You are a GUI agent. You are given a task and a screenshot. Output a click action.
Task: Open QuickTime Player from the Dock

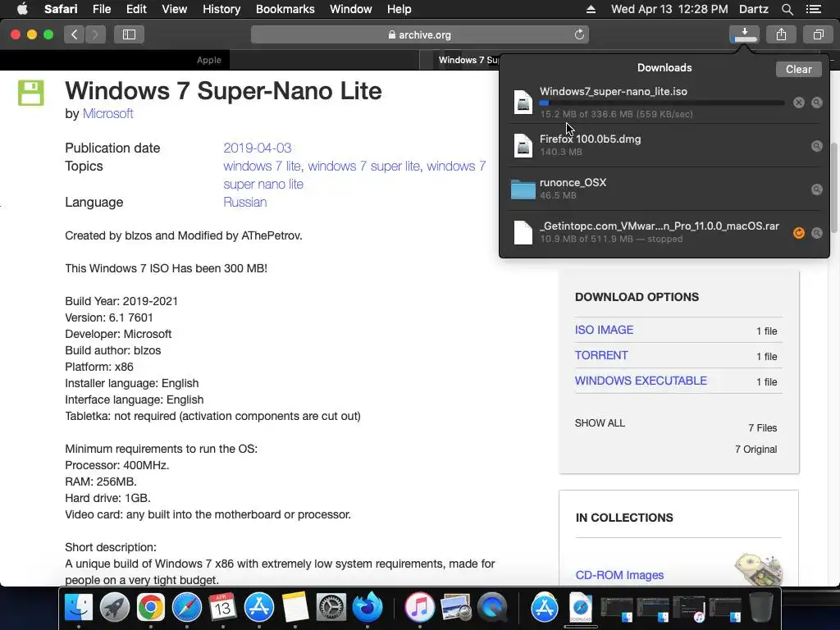492,608
